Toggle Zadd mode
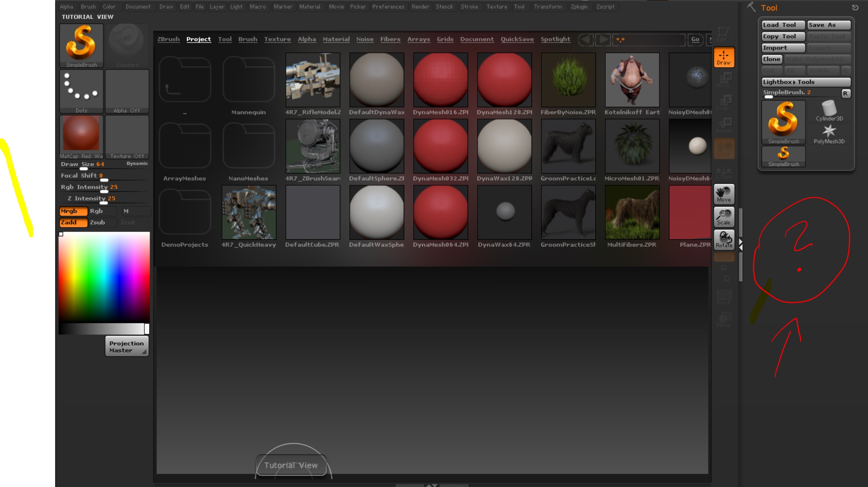This screenshot has width=868, height=487. click(73, 223)
